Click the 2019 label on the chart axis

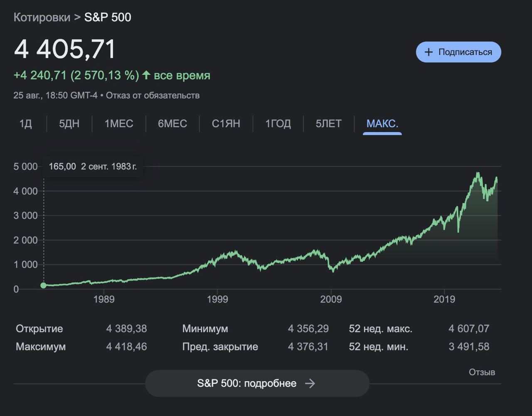tap(444, 299)
